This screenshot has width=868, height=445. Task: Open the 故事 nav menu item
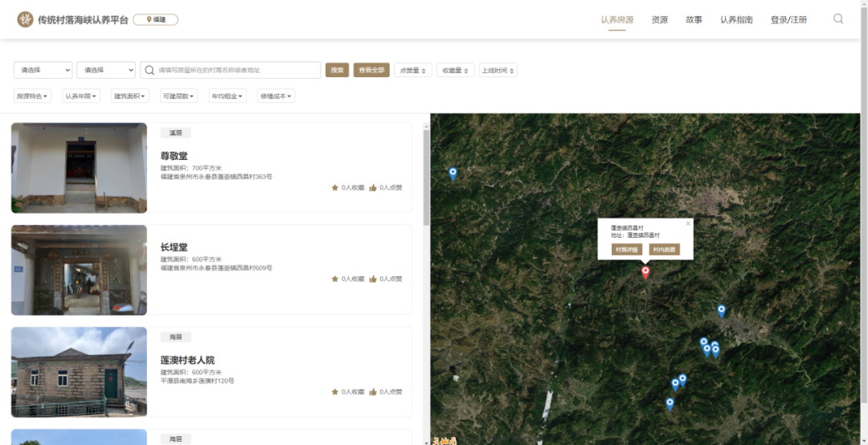tap(694, 20)
